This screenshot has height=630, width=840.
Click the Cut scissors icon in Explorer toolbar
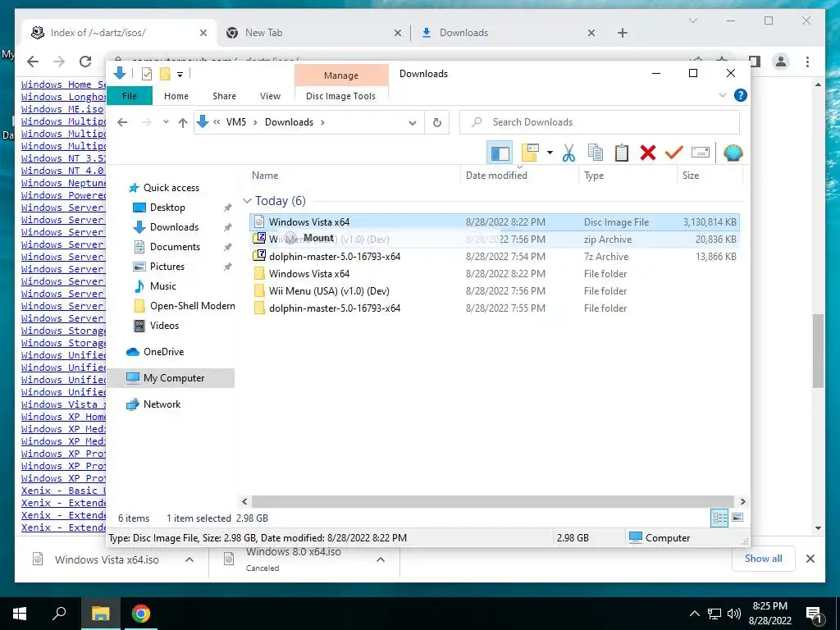pos(568,153)
